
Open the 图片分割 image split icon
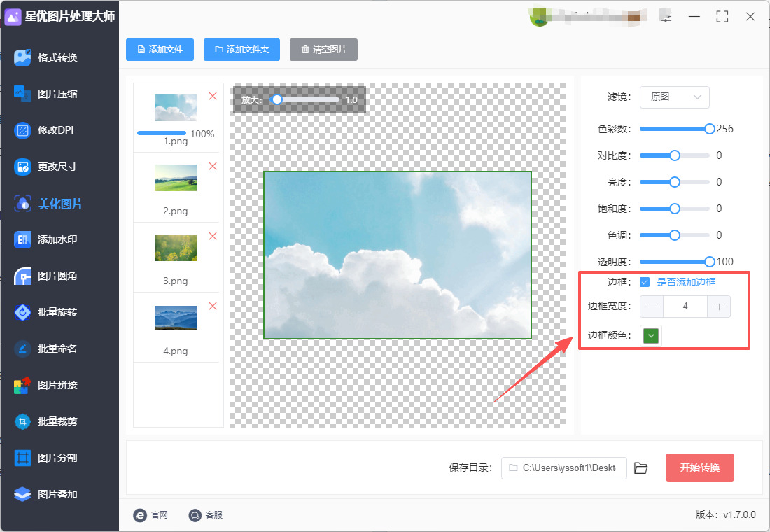pos(22,458)
